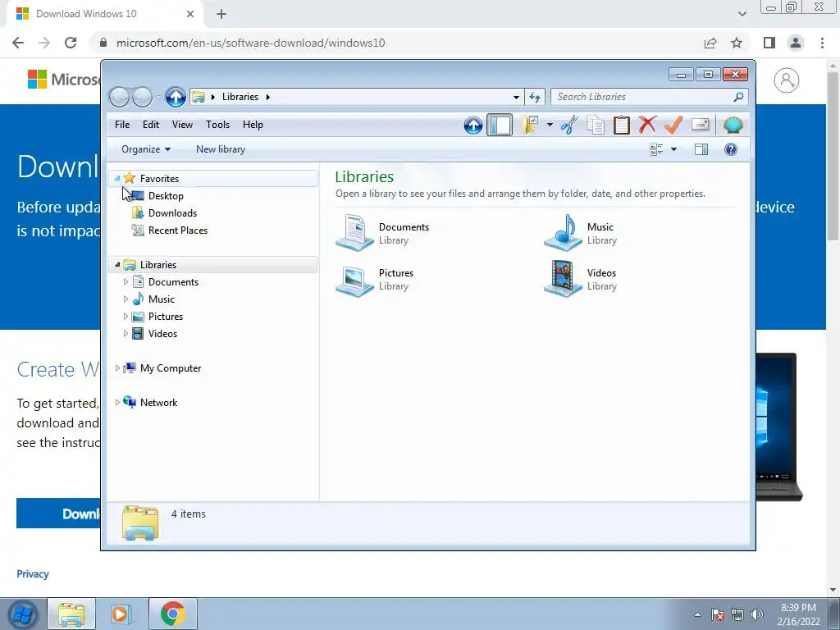Open Classic Shell settings via the shell icon
This screenshot has width=840, height=630.
click(733, 126)
